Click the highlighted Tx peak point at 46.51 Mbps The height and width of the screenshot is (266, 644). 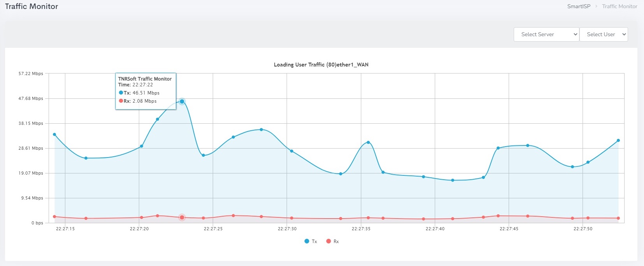pos(182,101)
